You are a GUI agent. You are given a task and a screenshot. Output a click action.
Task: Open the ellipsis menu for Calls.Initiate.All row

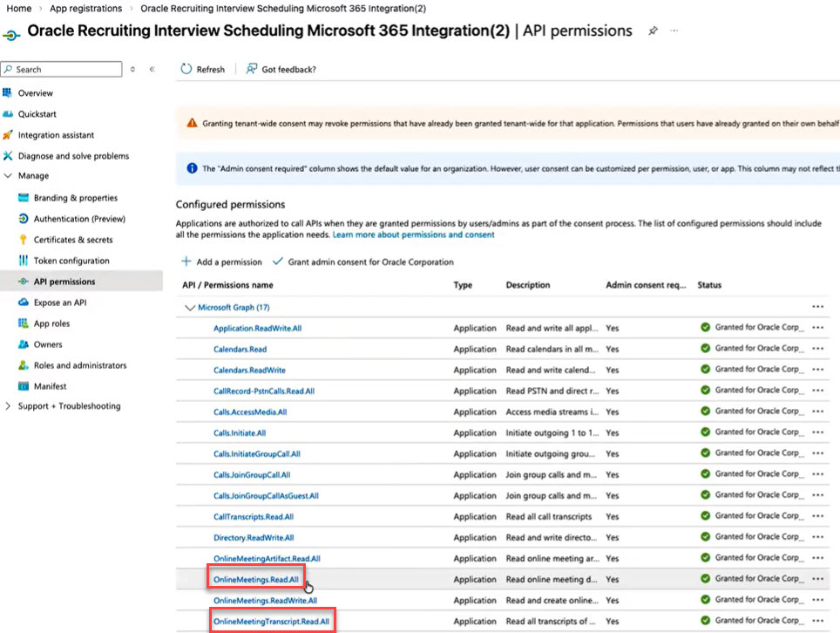coord(817,432)
